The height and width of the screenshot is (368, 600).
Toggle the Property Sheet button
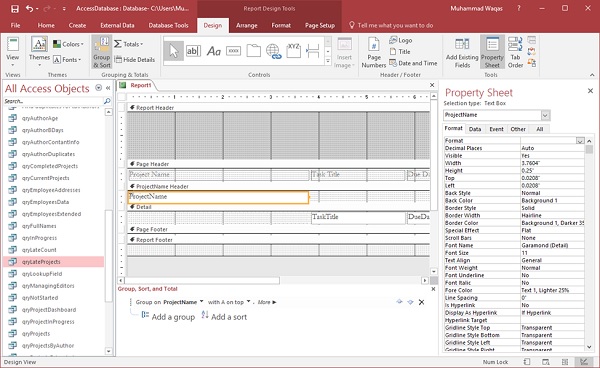pos(492,53)
